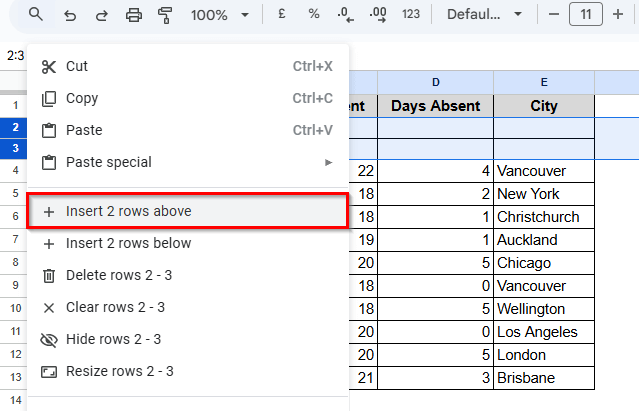Format as currency with pound icon
Screen dimensions: 639x411
tap(283, 15)
